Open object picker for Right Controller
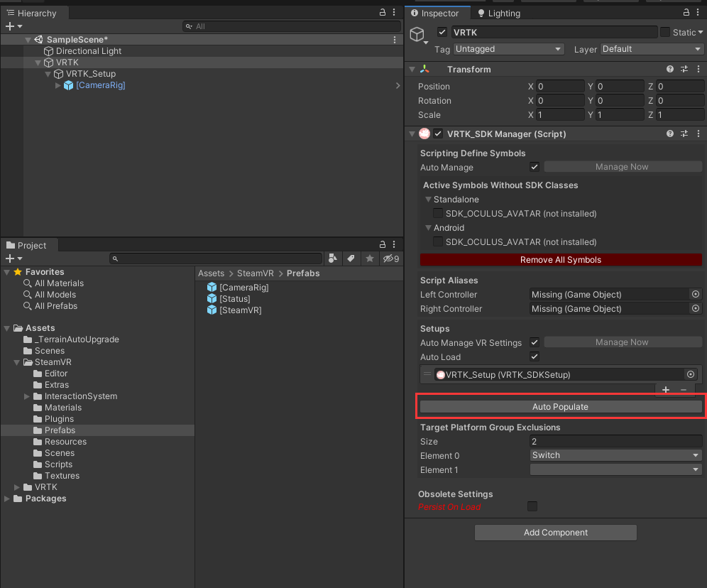This screenshot has height=588, width=707. click(696, 308)
